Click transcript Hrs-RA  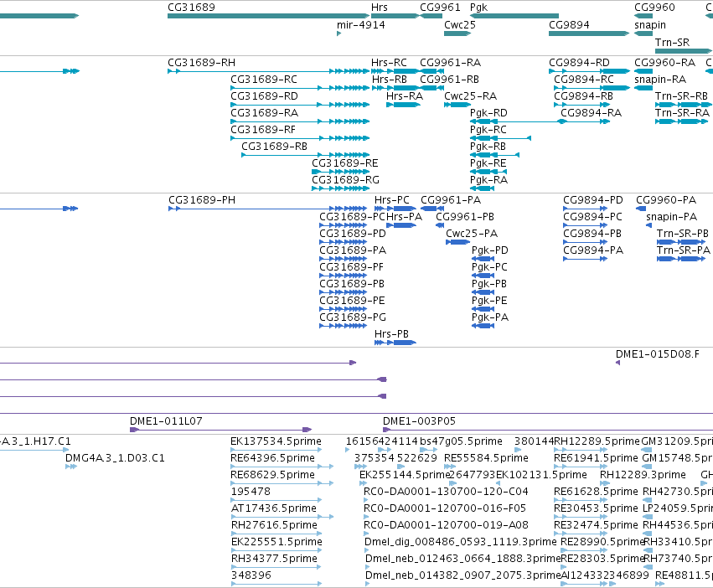point(403,105)
